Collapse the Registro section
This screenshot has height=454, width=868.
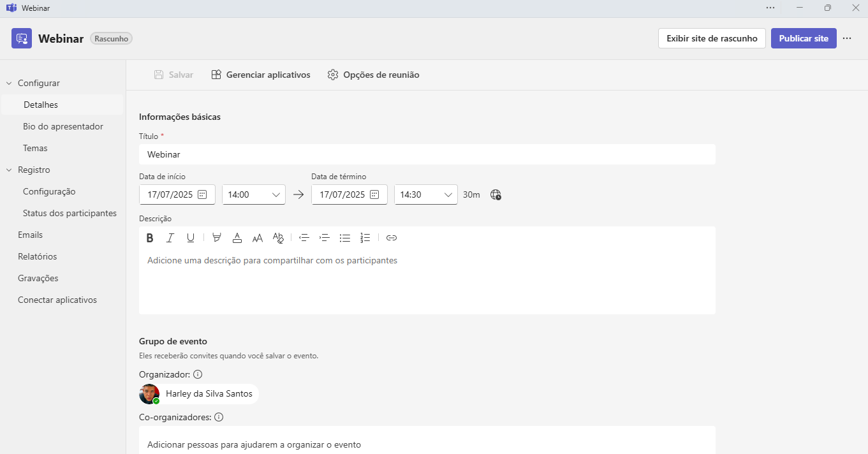(9, 170)
